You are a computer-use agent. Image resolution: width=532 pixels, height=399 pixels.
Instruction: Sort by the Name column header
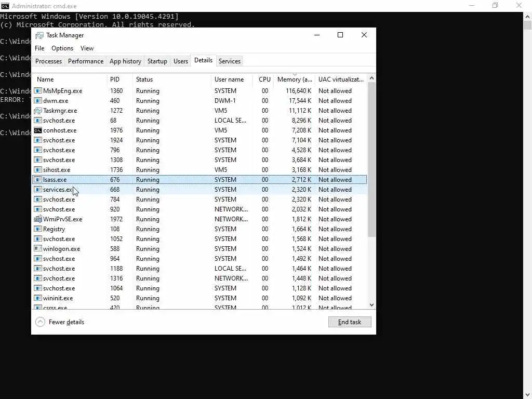(70, 79)
